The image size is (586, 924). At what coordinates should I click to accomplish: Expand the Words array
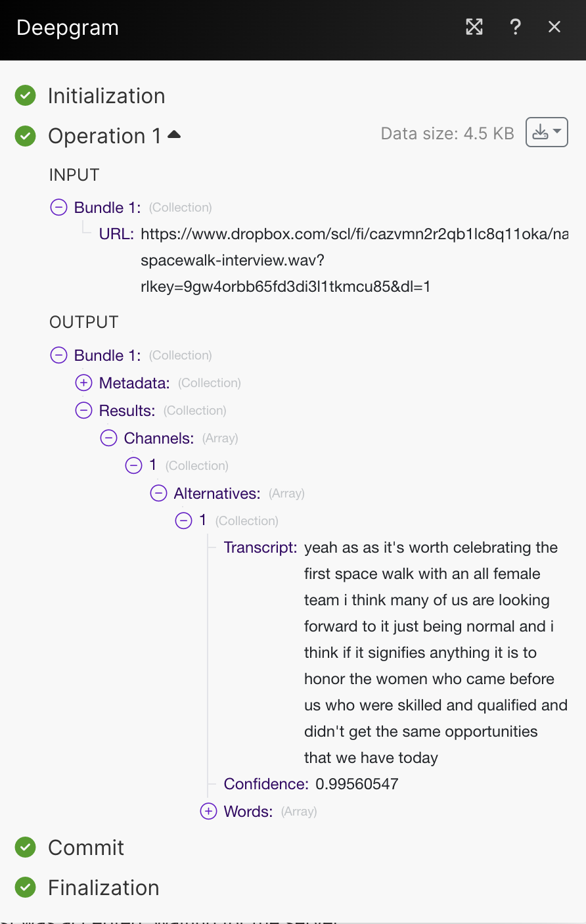tap(208, 812)
